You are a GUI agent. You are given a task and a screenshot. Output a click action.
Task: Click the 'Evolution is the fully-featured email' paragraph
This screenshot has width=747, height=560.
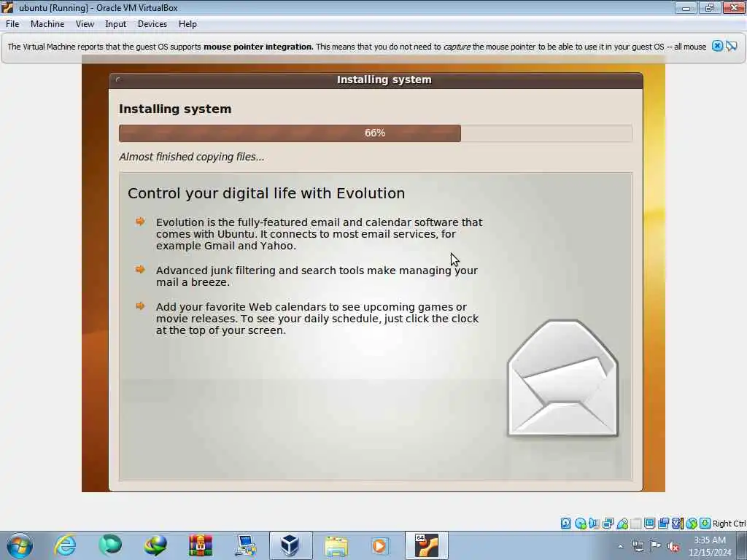pyautogui.click(x=320, y=234)
